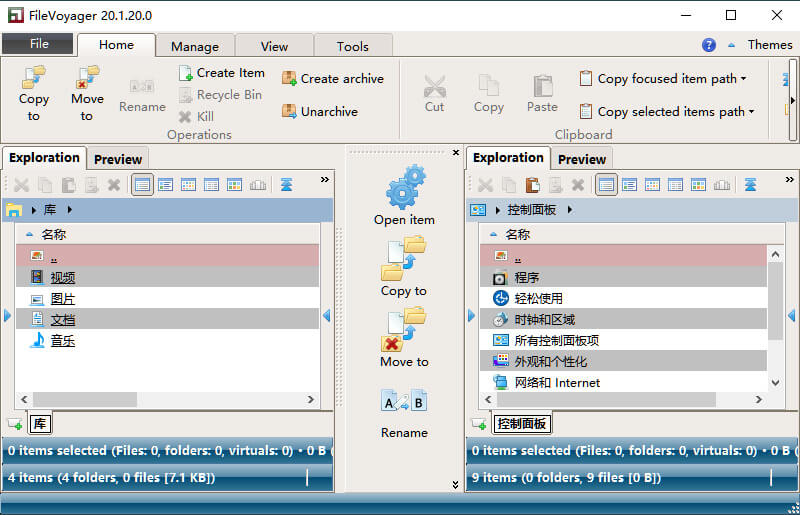Open the Themes menu
Viewport: 800px width, 515px height.
(x=770, y=45)
